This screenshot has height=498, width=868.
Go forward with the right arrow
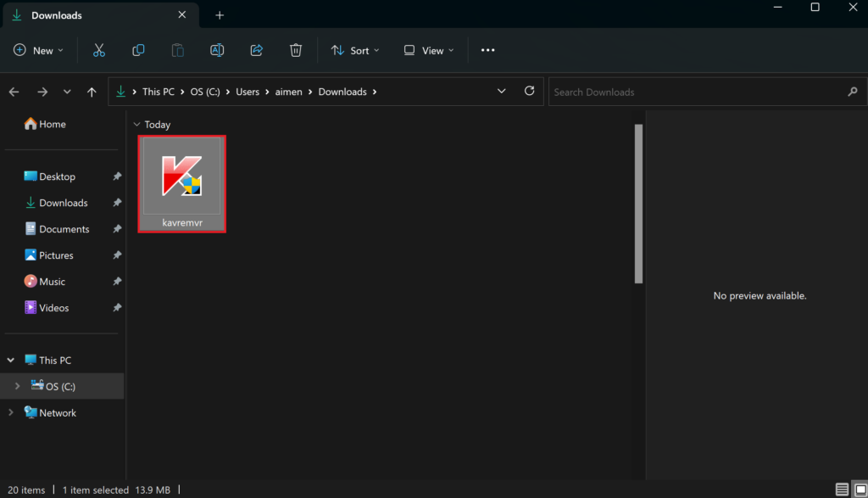click(x=42, y=92)
